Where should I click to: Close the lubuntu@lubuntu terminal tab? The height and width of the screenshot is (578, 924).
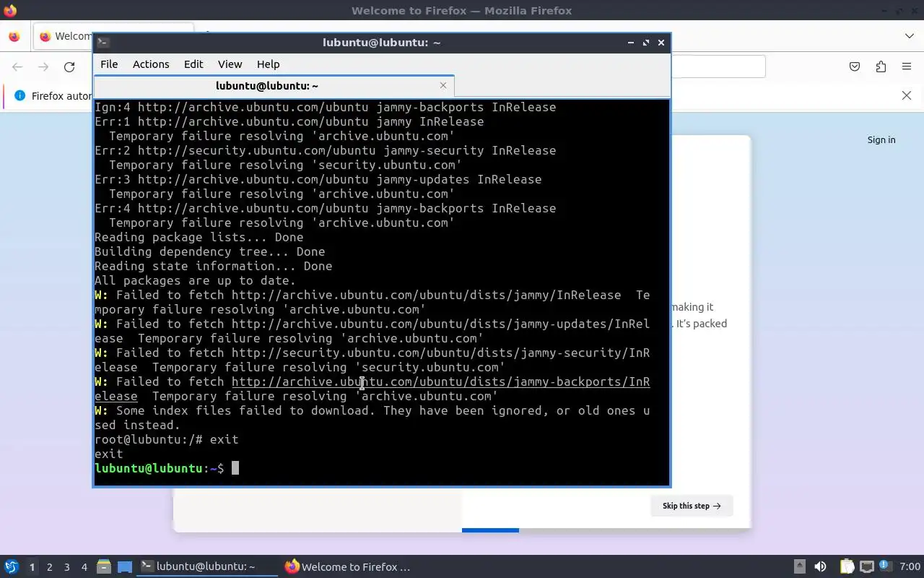click(x=443, y=85)
